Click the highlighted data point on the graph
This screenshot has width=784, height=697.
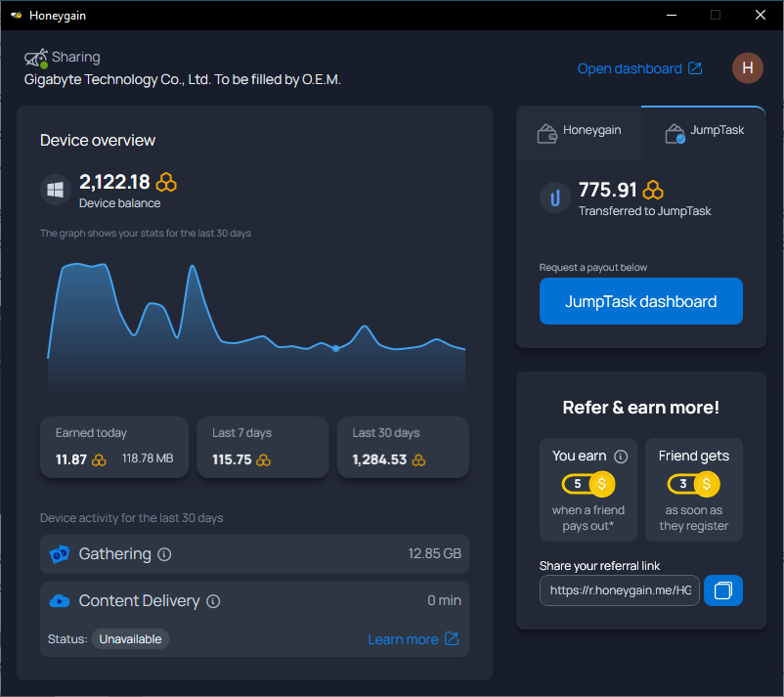(x=336, y=348)
